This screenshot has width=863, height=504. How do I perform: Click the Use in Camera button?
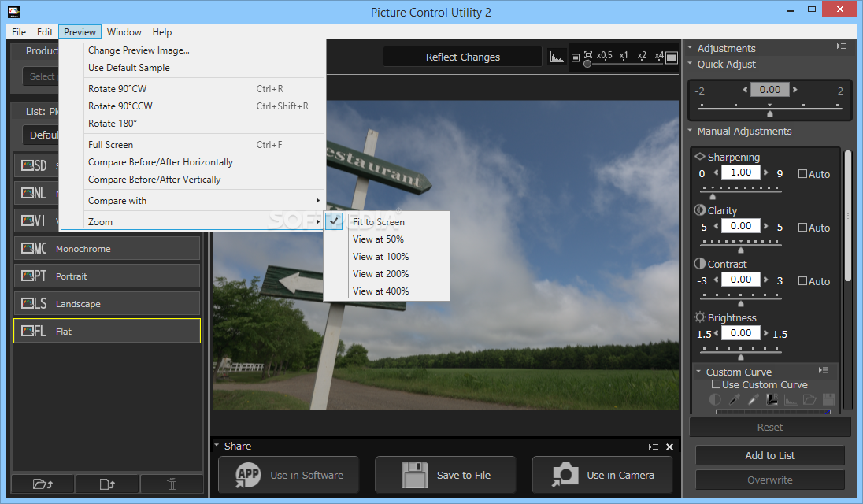[602, 475]
